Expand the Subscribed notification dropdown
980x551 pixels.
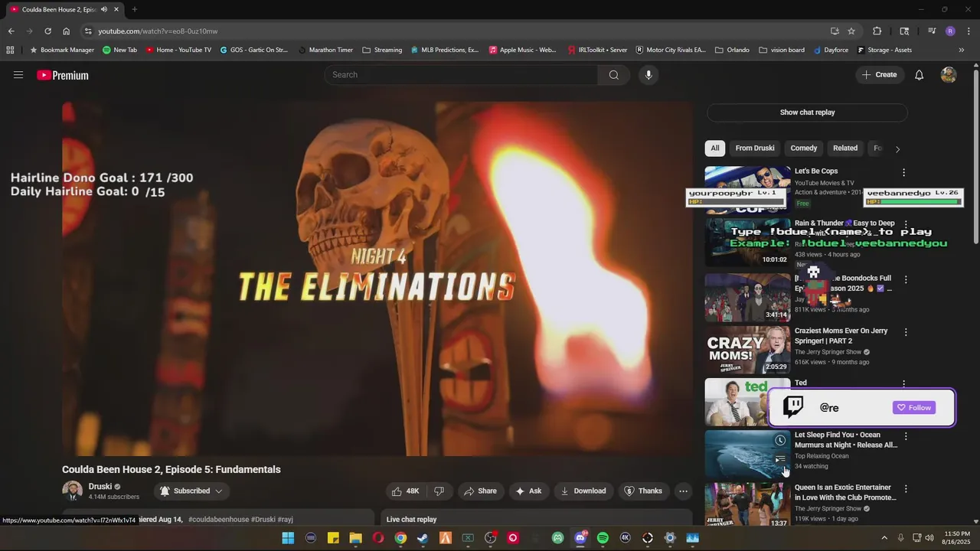click(191, 491)
